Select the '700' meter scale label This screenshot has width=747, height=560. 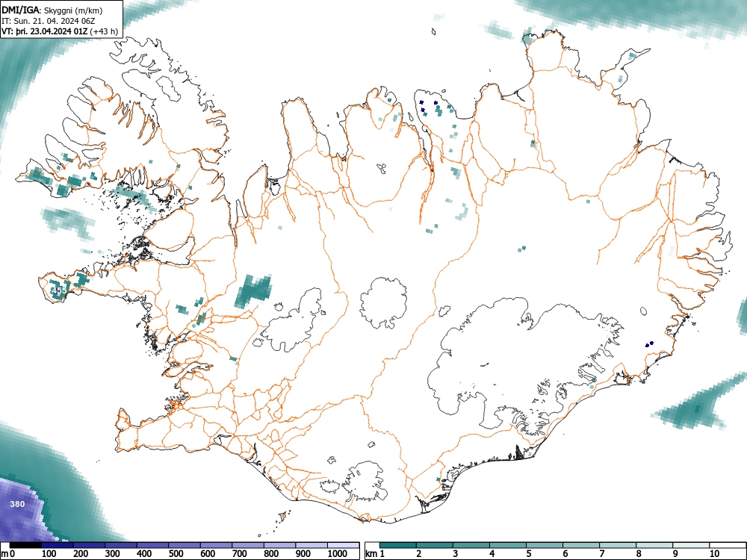coord(239,554)
